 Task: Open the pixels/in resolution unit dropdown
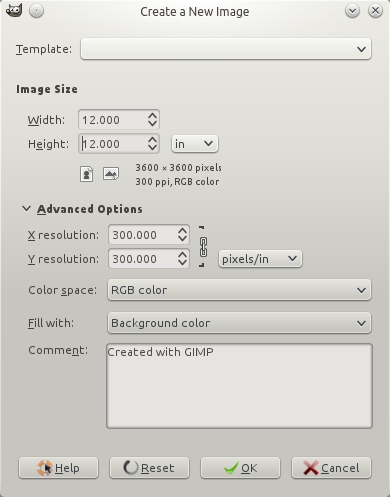260,259
